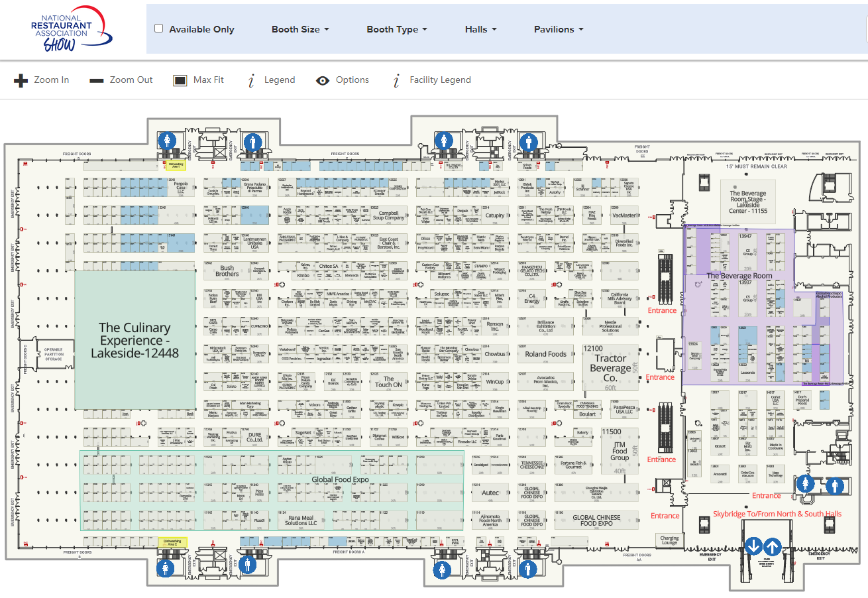This screenshot has height=598, width=868.
Task: Click the Zoom Out minus icon
Action: click(x=97, y=81)
